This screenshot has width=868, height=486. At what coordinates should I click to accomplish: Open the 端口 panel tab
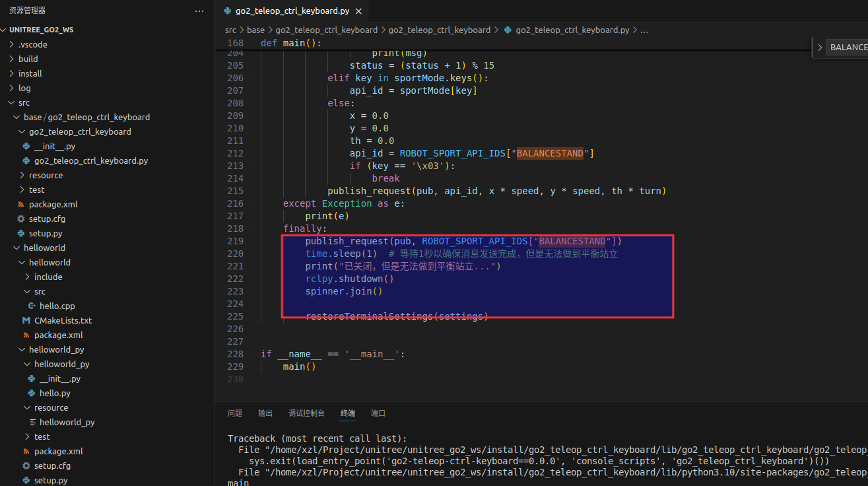pos(378,413)
